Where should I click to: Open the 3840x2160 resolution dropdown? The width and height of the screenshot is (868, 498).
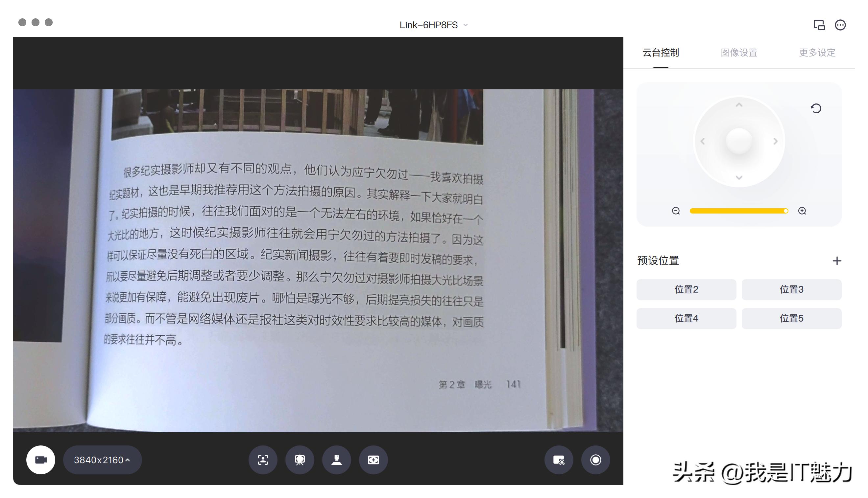point(102,460)
